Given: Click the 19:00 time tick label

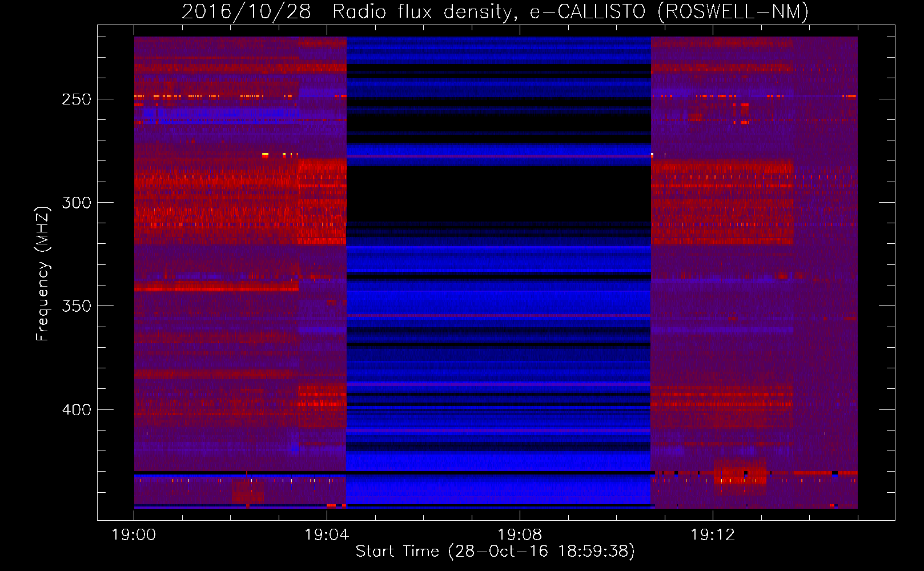Looking at the screenshot, I should click(x=134, y=535).
